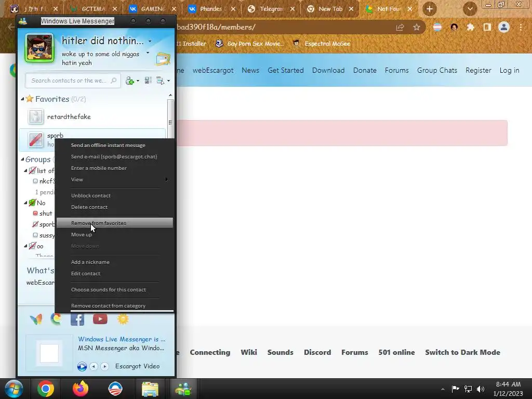Click the YouTube icon in Messenger
The width and height of the screenshot is (532, 399).
100,319
